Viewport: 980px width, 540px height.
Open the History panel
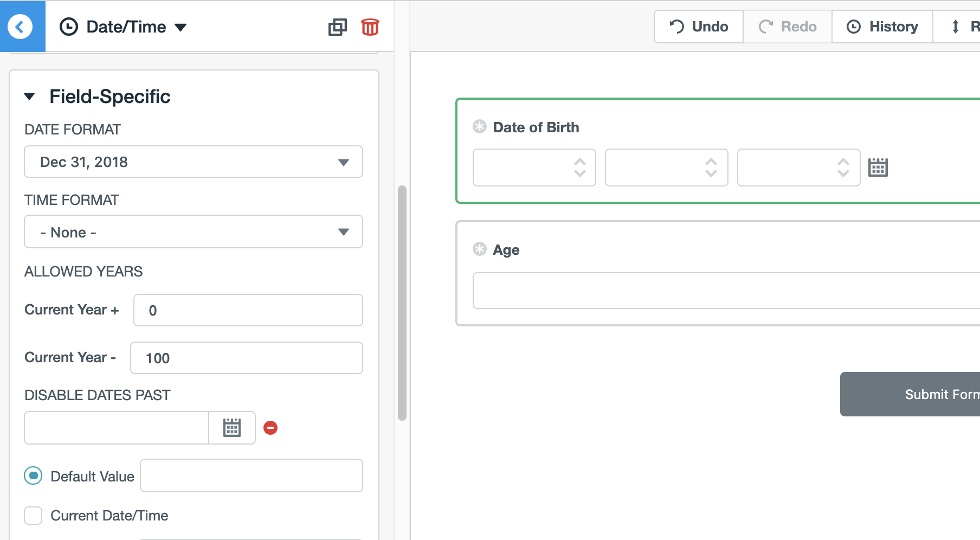coord(882,26)
